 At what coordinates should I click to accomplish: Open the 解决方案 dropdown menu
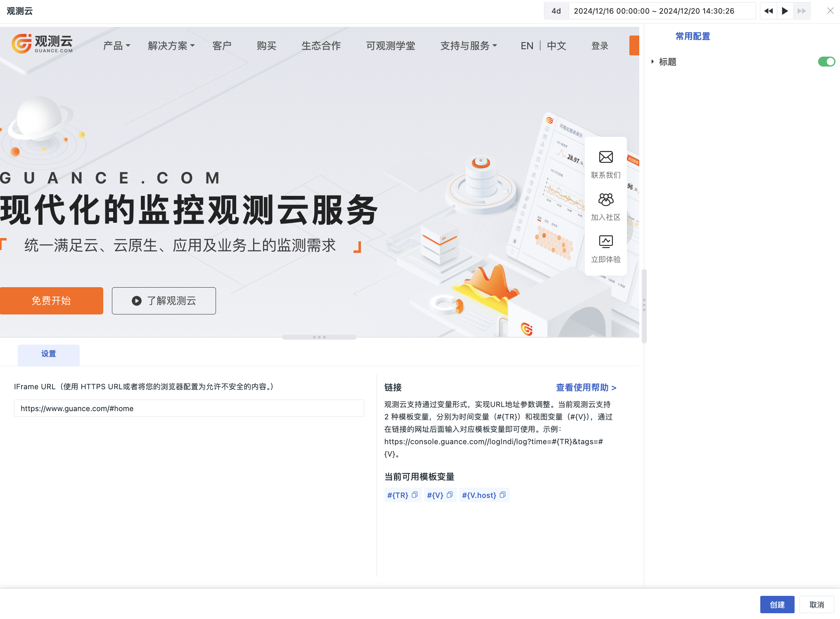point(171,45)
